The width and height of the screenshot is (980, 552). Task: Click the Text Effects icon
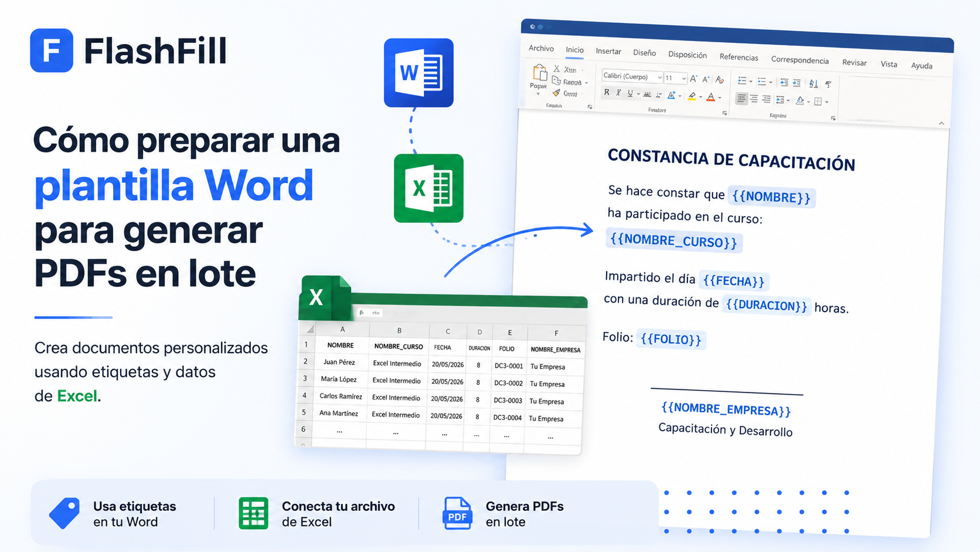click(671, 95)
